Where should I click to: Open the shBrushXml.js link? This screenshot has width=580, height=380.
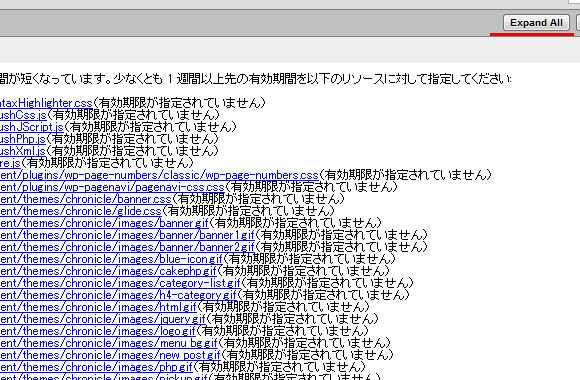tap(23, 151)
